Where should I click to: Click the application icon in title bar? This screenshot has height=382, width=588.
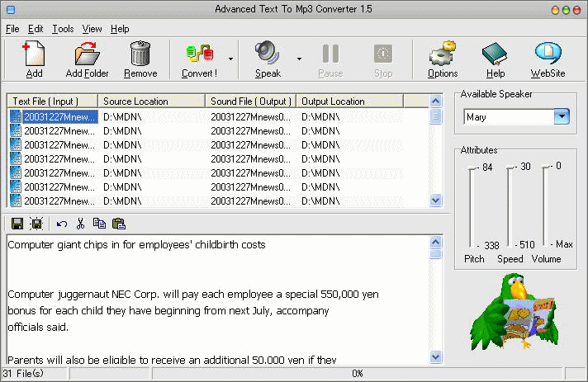coord(11,10)
